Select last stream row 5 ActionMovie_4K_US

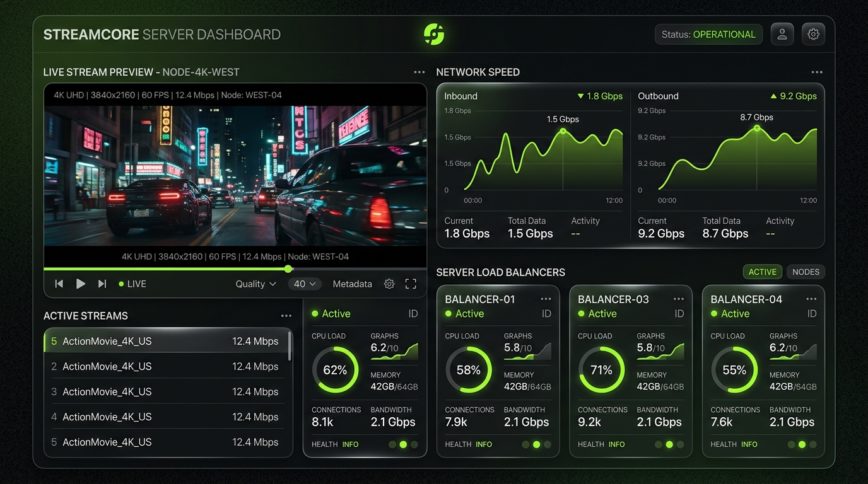click(165, 442)
